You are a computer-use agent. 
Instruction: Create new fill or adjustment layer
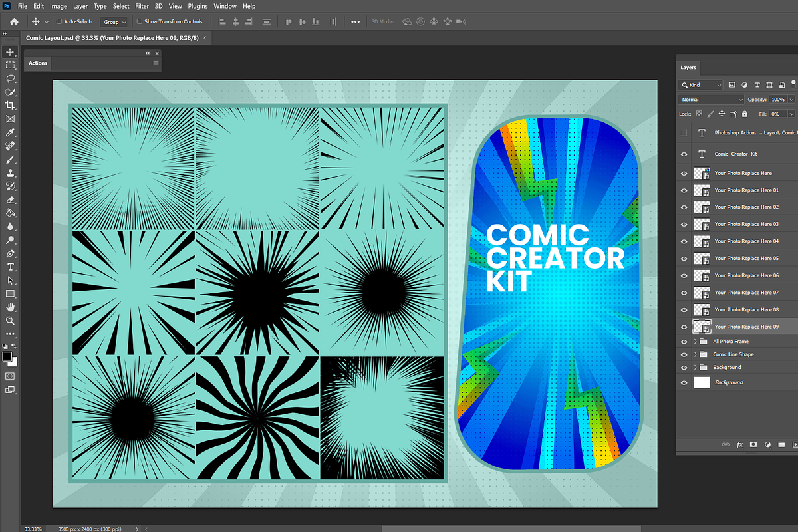(x=767, y=444)
